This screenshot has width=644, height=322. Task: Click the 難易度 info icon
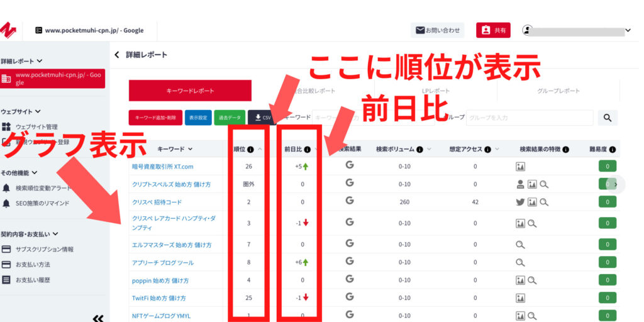click(613, 150)
